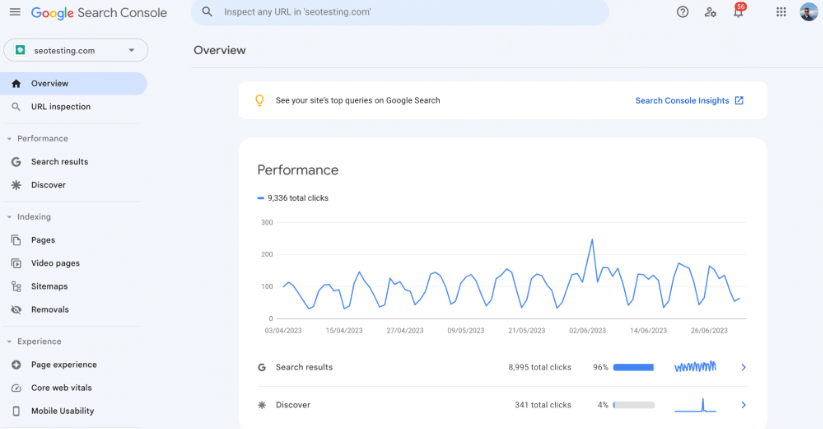
Task: Click the Discover asterisk icon in sidebar
Action: tap(16, 185)
